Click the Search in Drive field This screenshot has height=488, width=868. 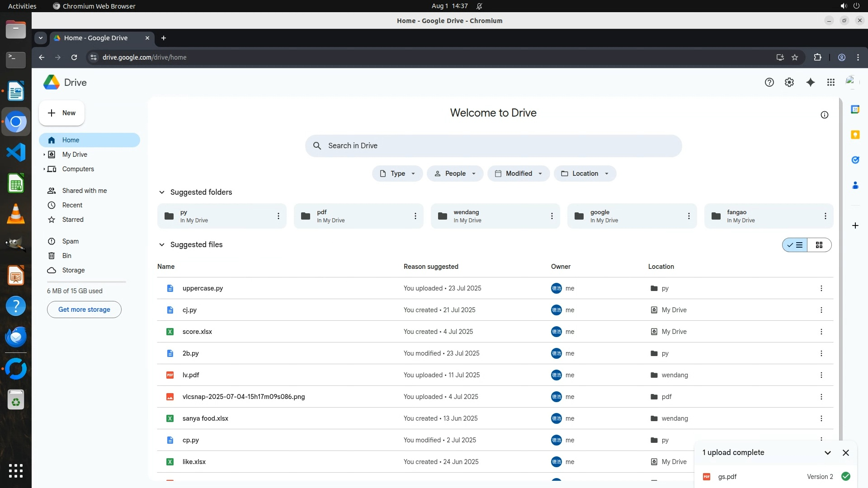coord(493,145)
